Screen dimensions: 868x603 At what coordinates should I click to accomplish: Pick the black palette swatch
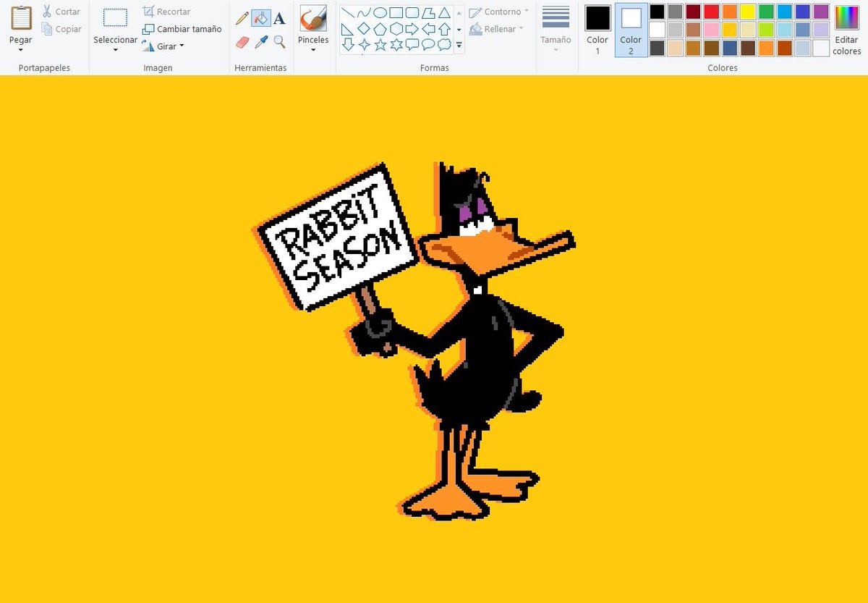tap(657, 12)
